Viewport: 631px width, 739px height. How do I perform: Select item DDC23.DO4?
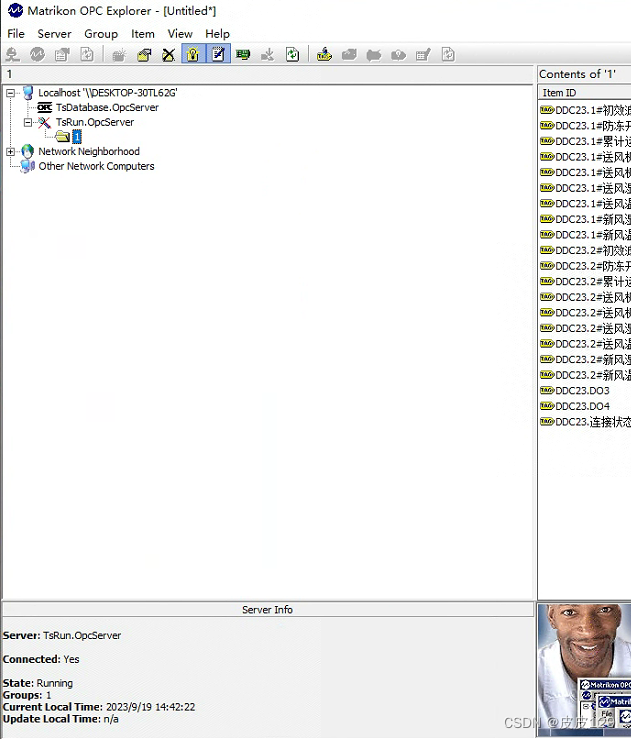[582, 406]
